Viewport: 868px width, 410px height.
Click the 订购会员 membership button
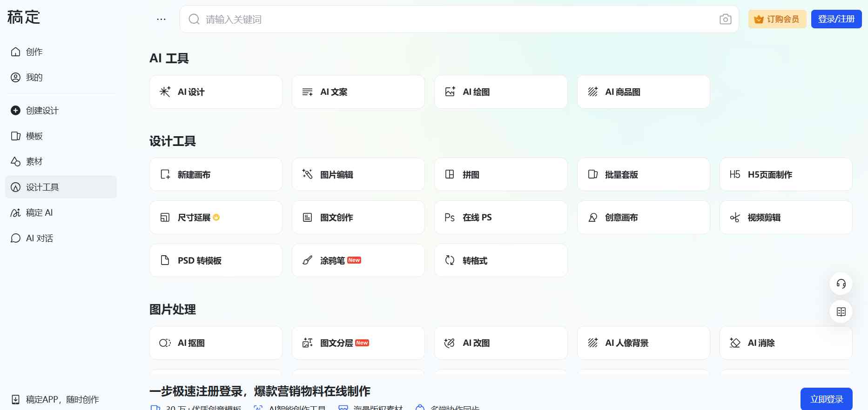click(x=777, y=19)
